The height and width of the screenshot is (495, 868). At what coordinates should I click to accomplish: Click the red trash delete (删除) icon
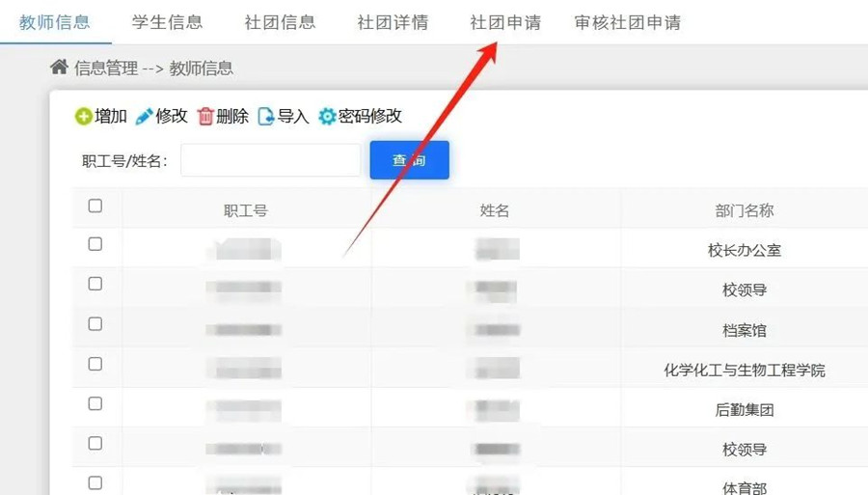point(205,117)
